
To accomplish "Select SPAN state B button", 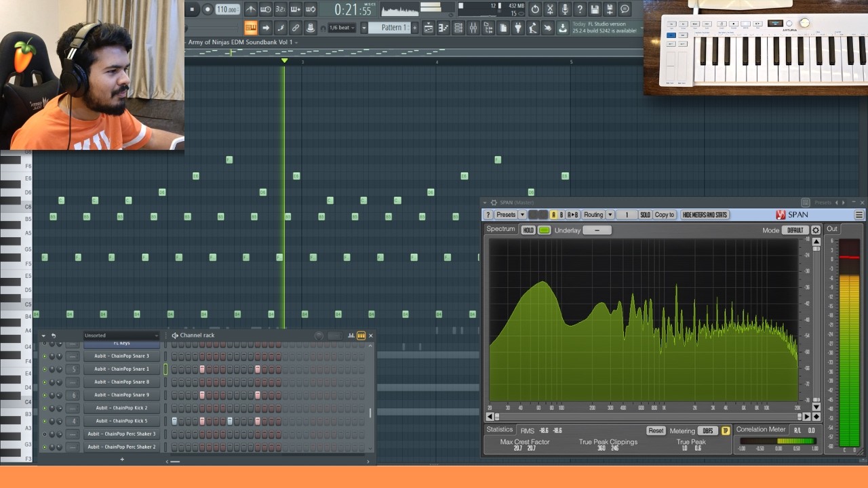I will 561,215.
